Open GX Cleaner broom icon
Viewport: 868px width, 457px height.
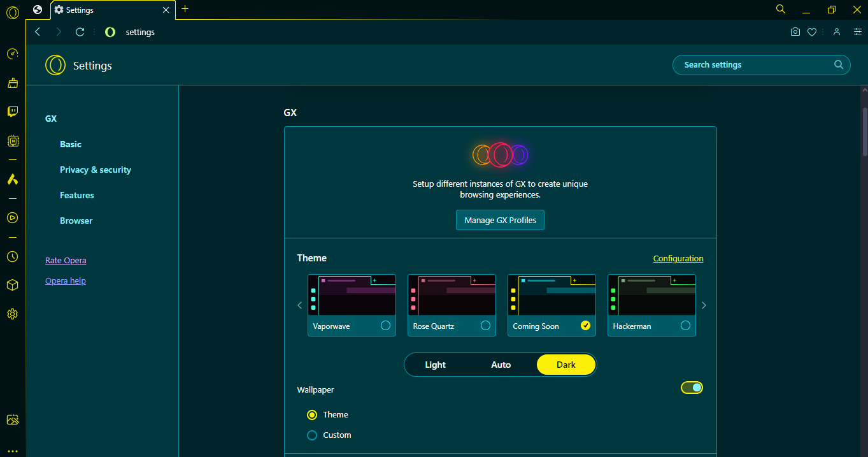[x=12, y=83]
